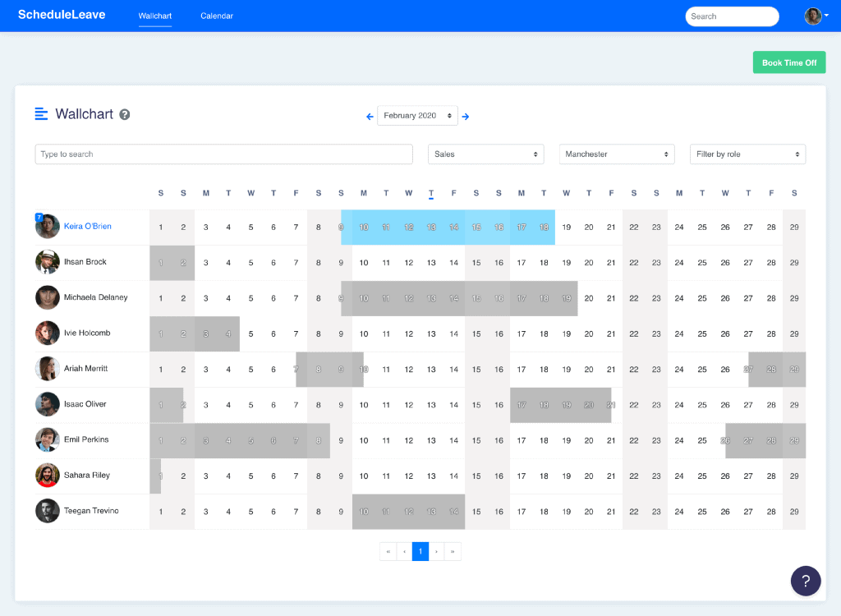This screenshot has height=616, width=841.
Task: Open the round help button at bottom right
Action: coord(806,581)
